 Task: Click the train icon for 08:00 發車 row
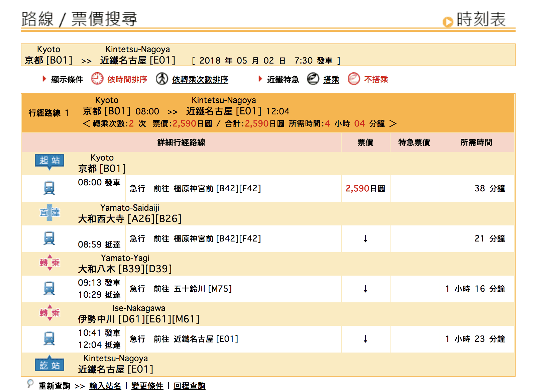(49, 188)
